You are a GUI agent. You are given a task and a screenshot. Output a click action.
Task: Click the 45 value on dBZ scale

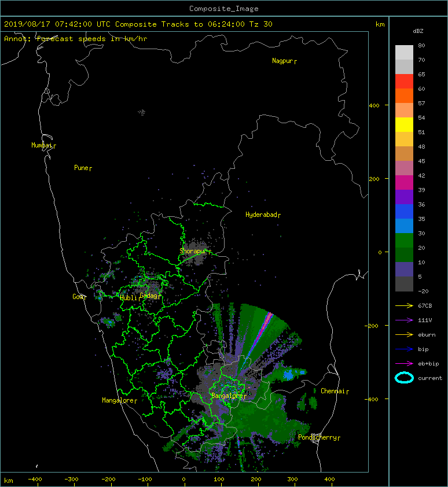421,161
